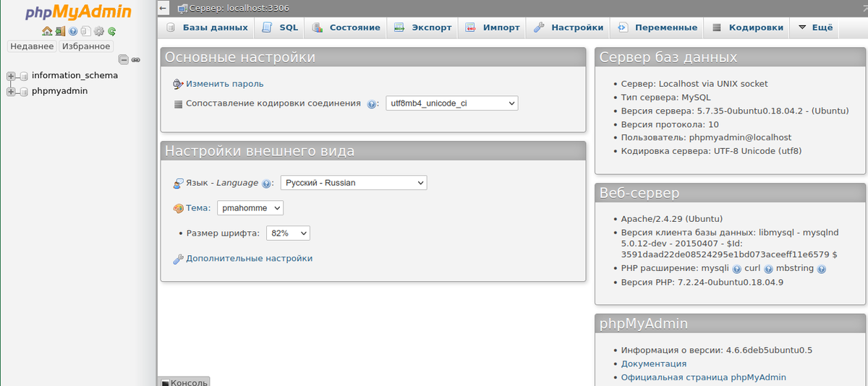The width and height of the screenshot is (868, 386).
Task: Open the Консоль console bar
Action: (x=184, y=382)
